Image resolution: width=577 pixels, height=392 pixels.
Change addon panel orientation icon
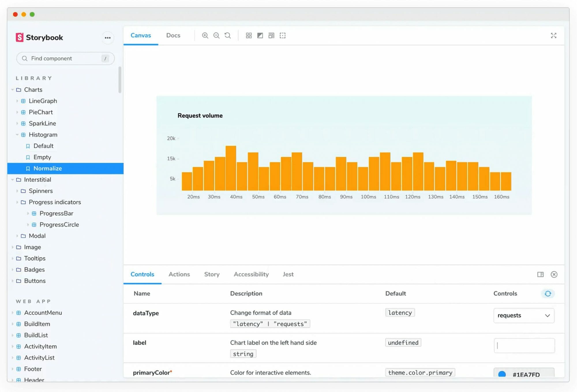[x=540, y=274]
